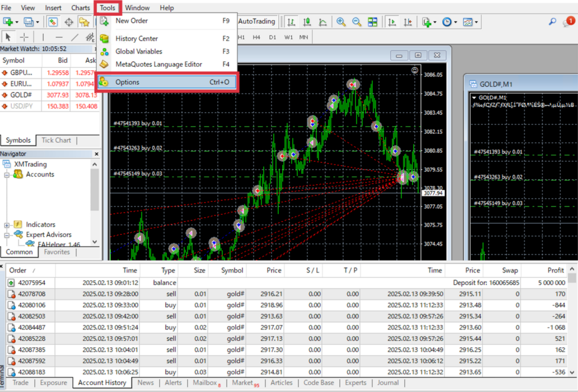Switch chart to Bar Chart icon
The image size is (578, 392).
point(291,22)
